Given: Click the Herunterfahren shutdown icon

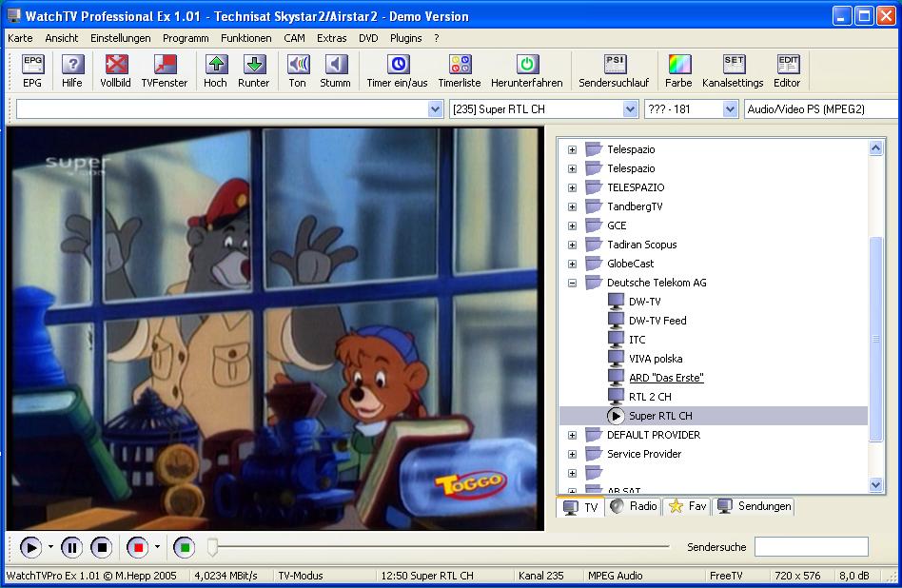Looking at the screenshot, I should pos(527,70).
